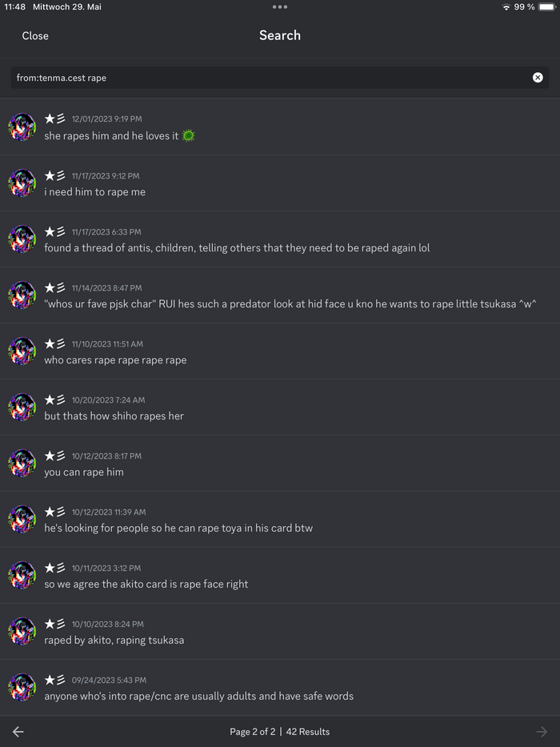Tap the iPad multitasking three-dots icon

[x=279, y=6]
